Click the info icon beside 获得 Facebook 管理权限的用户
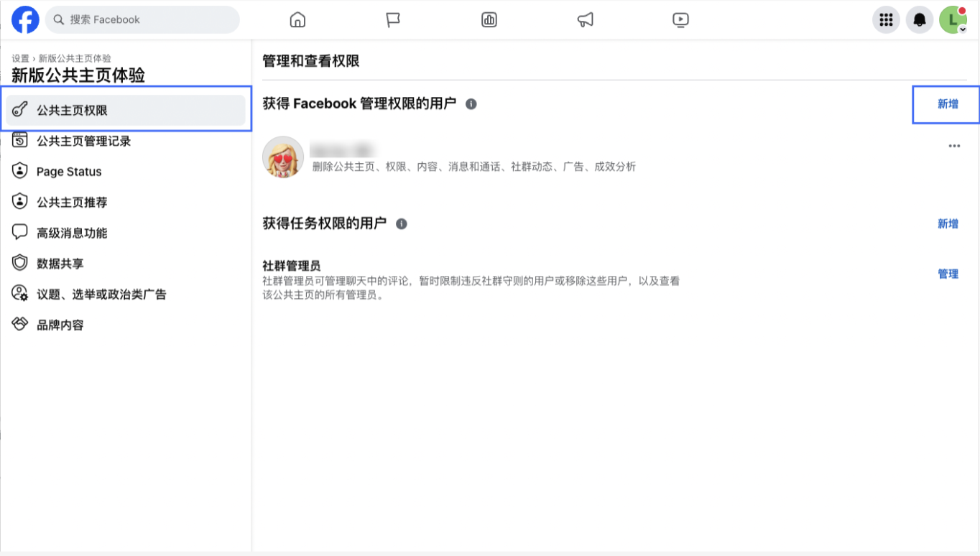This screenshot has height=556, width=980. [x=471, y=104]
